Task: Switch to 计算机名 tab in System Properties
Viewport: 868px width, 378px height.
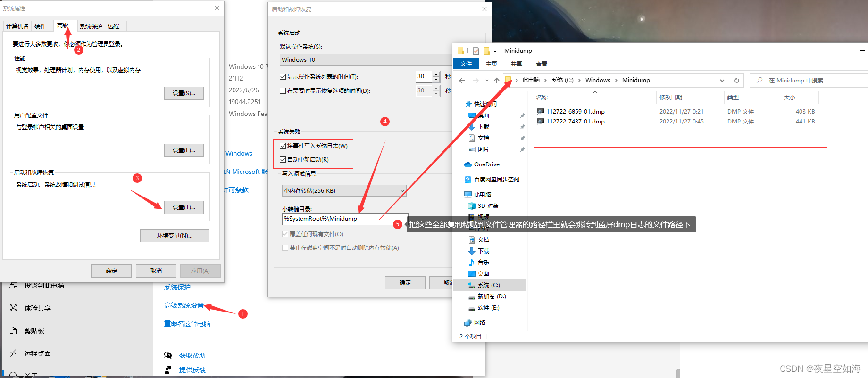Action: (x=17, y=26)
